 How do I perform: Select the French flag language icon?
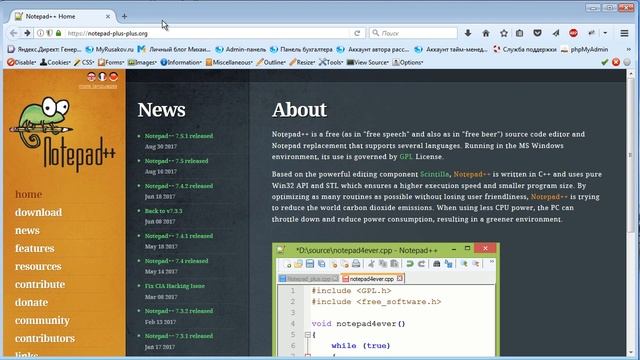[102, 76]
